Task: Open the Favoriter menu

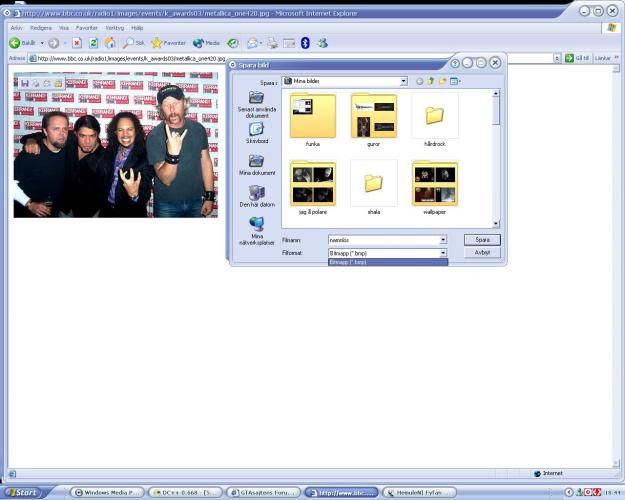Action: 87,28
